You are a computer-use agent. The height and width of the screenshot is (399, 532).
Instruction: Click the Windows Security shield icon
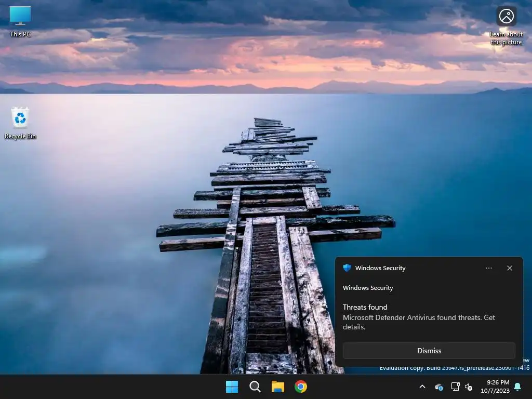[x=347, y=268]
